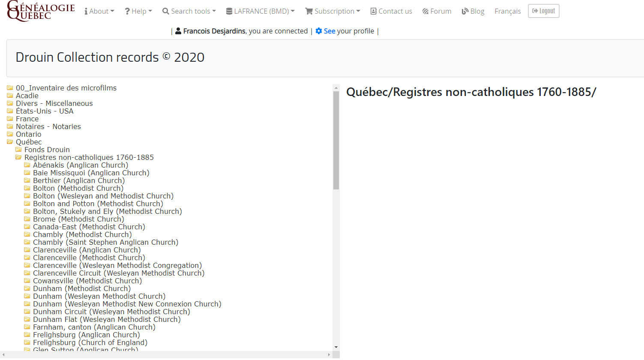Open 00_Inventaire des microfilms tree entry
The height and width of the screenshot is (360, 644).
(x=66, y=88)
